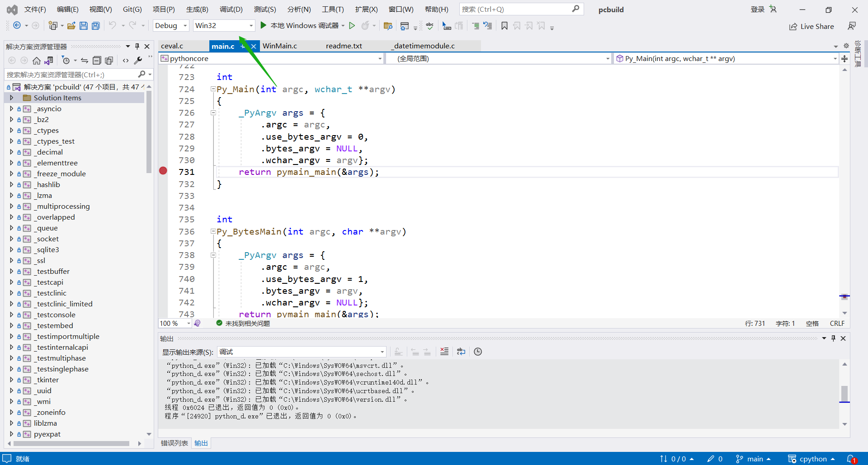Toggle word wrap in the Output panel
868x465 pixels.
pos(461,352)
